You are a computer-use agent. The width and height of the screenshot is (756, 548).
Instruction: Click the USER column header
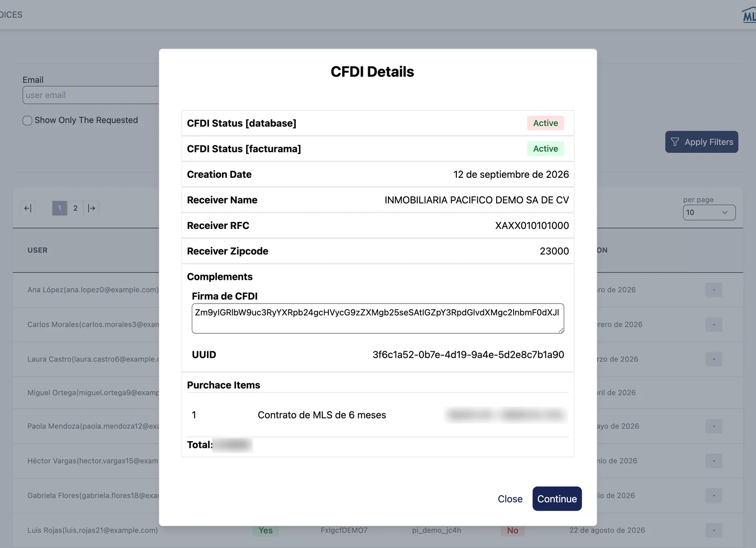(x=37, y=250)
